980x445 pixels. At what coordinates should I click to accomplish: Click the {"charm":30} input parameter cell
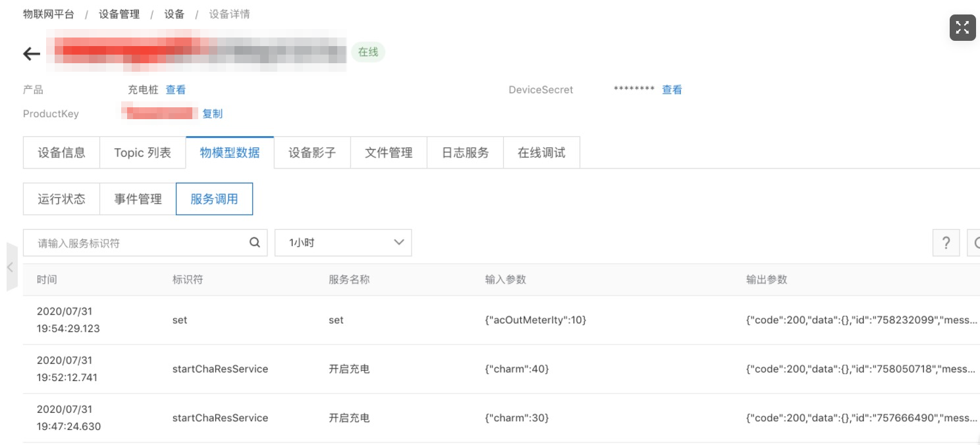(517, 417)
